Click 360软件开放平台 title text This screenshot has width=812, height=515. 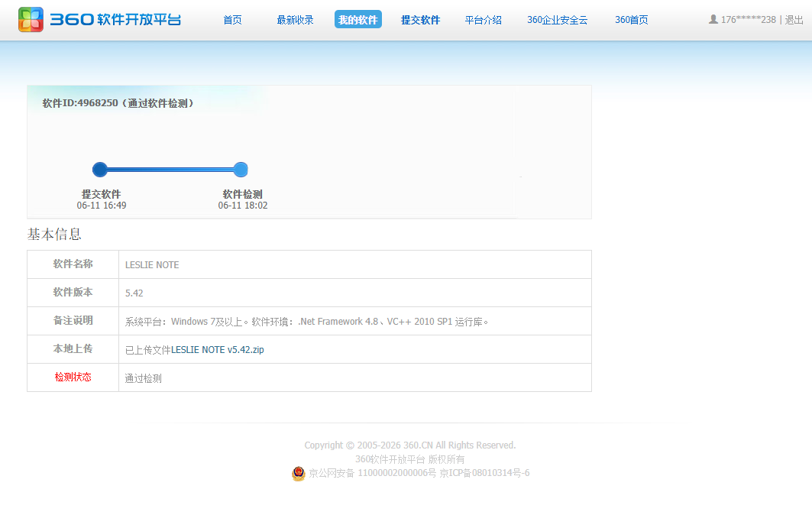(115, 20)
